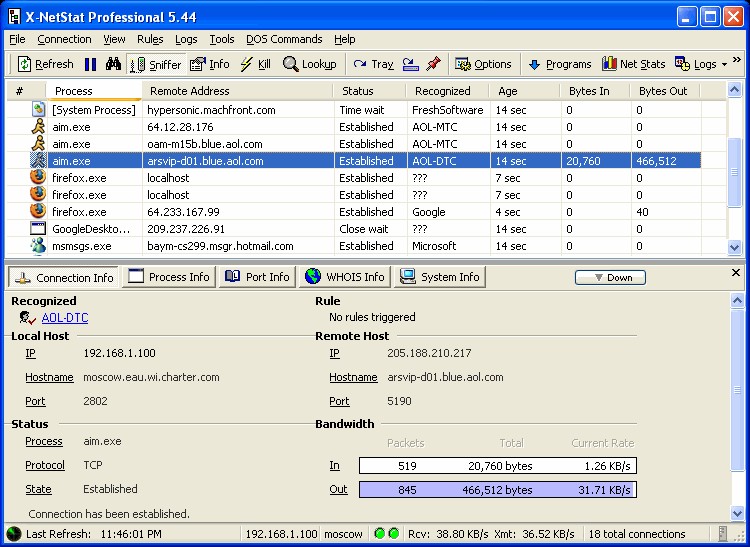This screenshot has width=750, height=547.
Task: Click the outbound bandwidth bar
Action: coord(497,490)
